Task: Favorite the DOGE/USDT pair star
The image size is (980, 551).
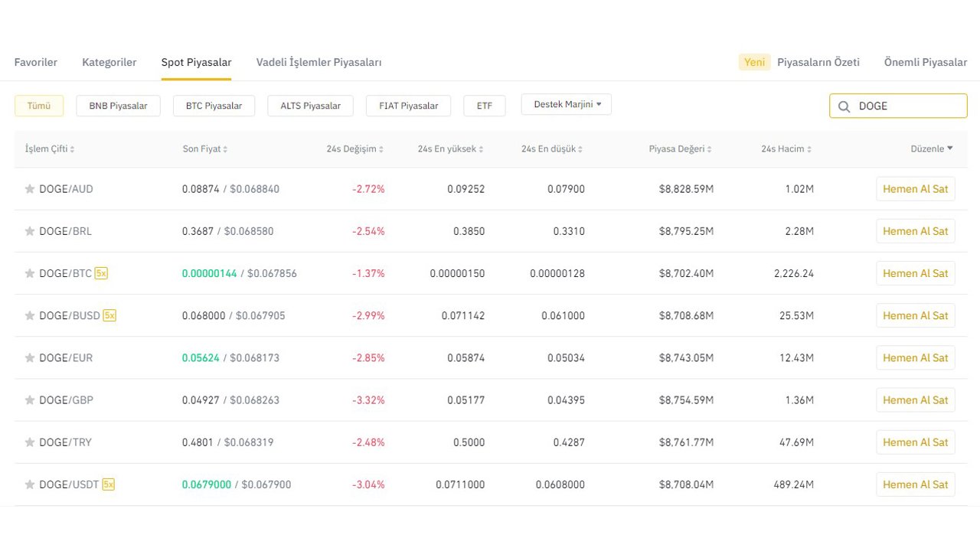Action: 30,484
